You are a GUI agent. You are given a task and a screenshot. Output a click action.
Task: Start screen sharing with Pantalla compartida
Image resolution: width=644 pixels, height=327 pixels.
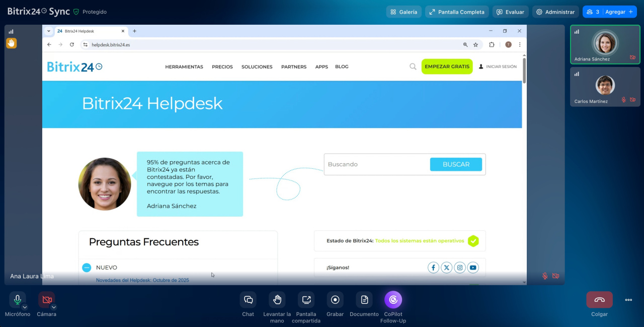(306, 300)
